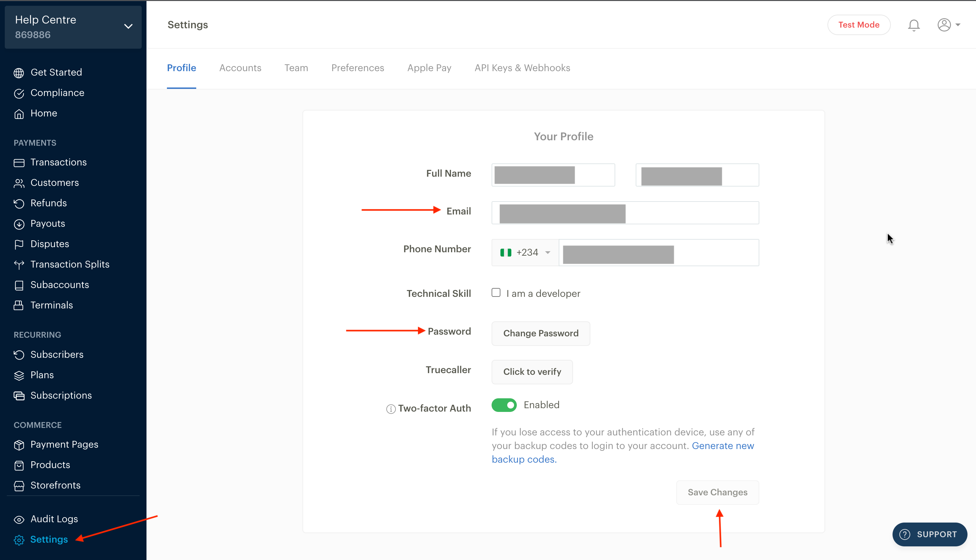
Task: Click the Customers sidebar icon
Action: point(19,182)
